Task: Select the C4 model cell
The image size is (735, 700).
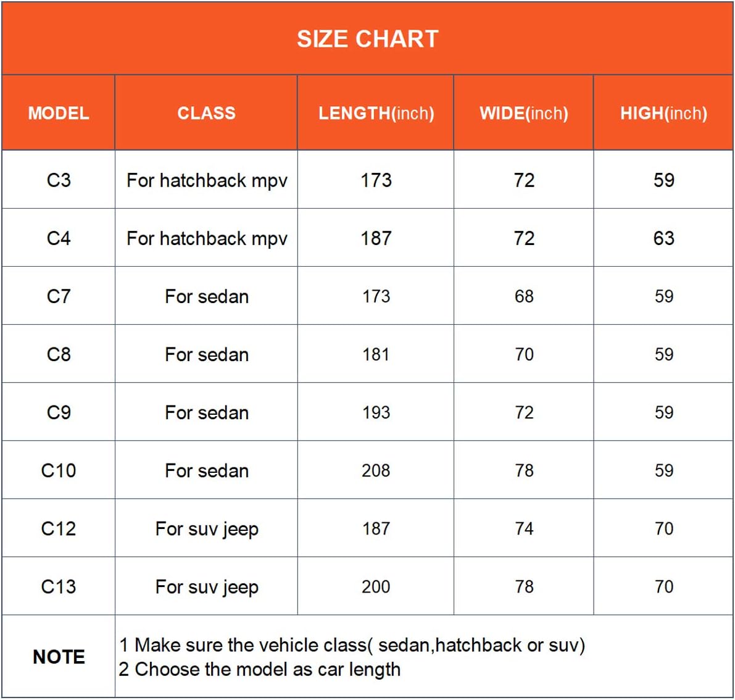Action: tap(59, 238)
